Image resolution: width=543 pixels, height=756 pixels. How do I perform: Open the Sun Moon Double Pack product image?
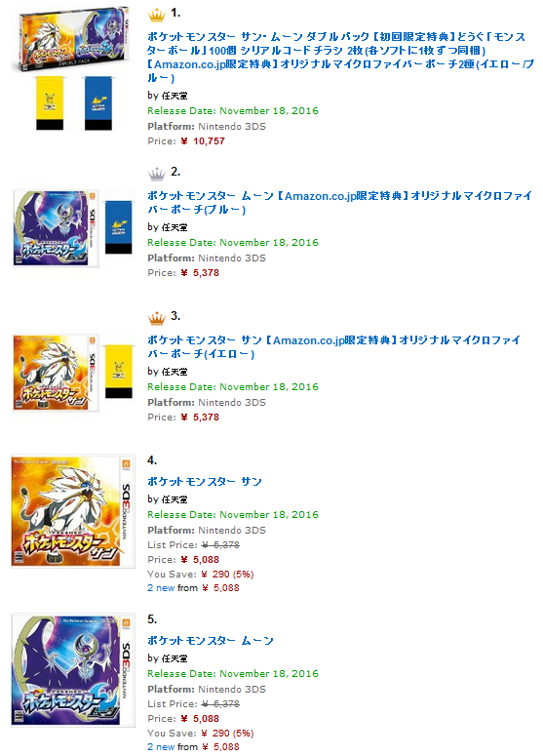pos(74,68)
